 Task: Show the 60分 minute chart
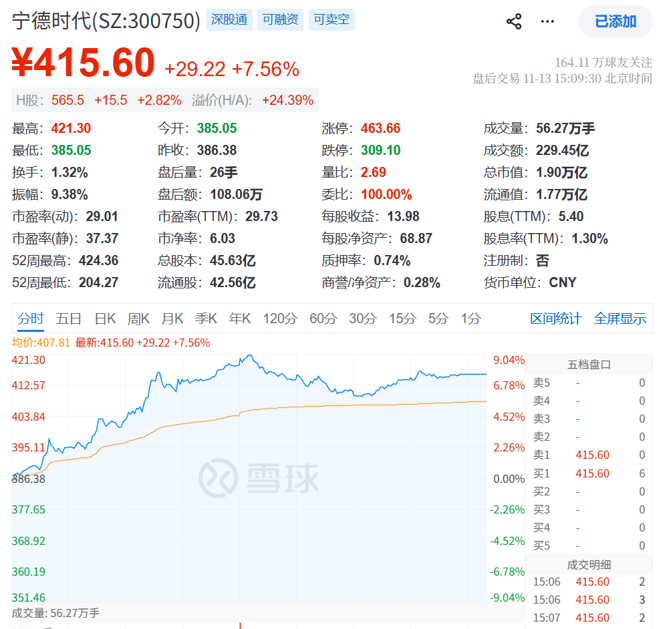coord(323,318)
